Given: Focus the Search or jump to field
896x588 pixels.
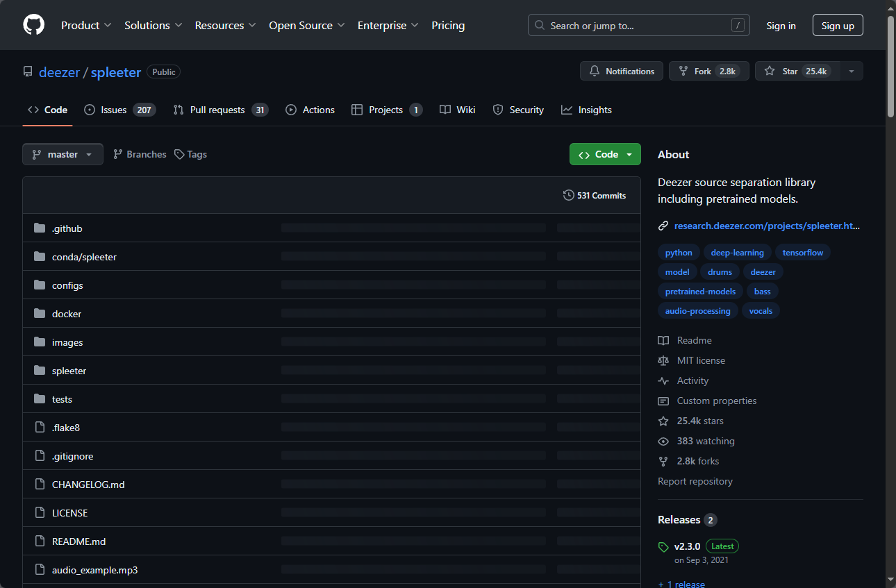Looking at the screenshot, I should 639,26.
